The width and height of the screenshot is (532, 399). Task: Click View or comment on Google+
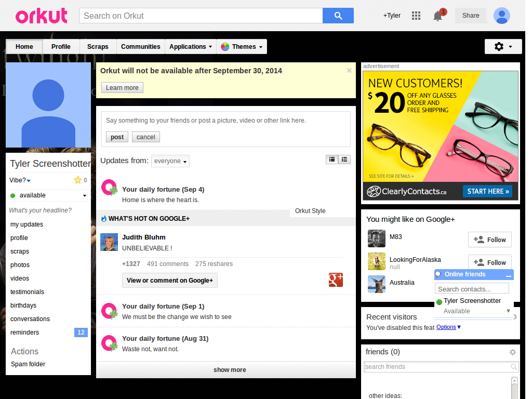(170, 280)
